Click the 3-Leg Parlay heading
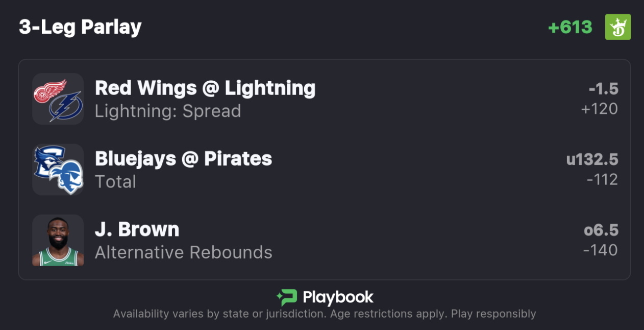Viewport: 644px width, 330px height. click(80, 27)
